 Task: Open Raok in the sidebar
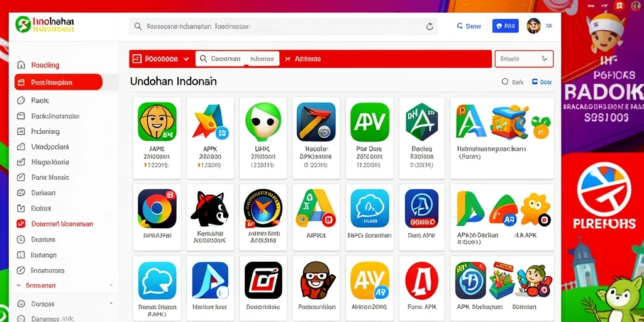33,100
